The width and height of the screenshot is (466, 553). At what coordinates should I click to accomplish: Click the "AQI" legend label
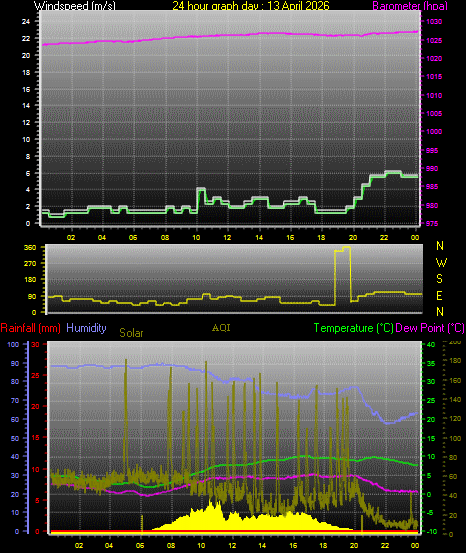click(x=221, y=328)
